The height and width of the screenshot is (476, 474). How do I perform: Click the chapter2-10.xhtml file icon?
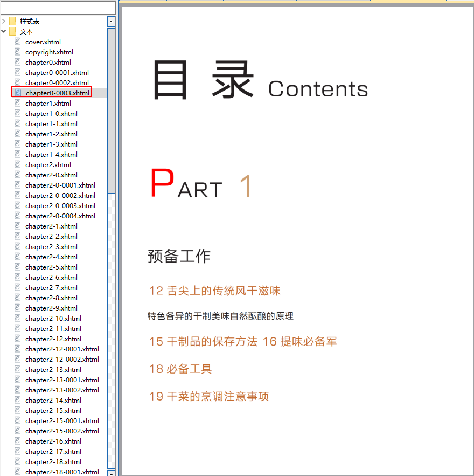[17, 318]
